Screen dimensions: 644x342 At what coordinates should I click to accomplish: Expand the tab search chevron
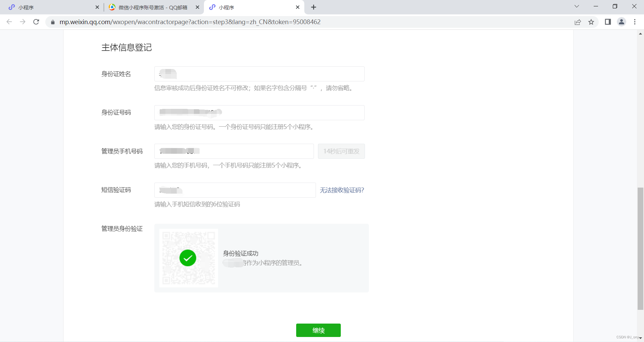click(x=577, y=6)
